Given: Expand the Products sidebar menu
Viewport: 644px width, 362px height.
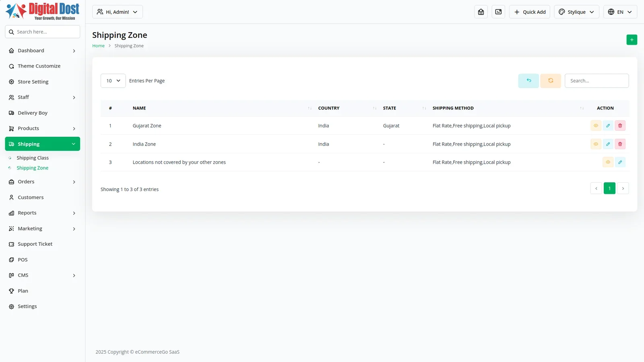Looking at the screenshot, I should [42, 129].
